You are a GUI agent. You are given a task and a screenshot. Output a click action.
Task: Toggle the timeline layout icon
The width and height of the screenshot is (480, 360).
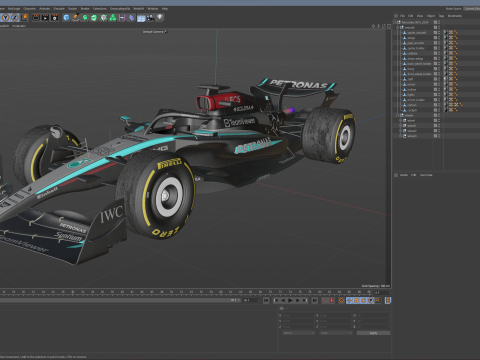[388, 300]
